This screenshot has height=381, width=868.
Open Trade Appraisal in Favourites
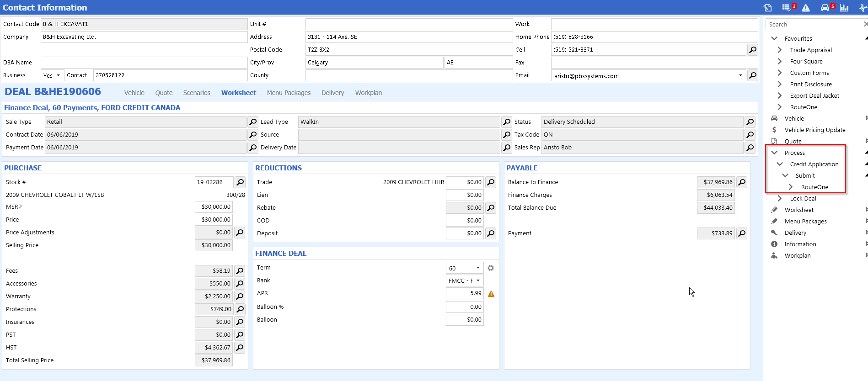811,50
